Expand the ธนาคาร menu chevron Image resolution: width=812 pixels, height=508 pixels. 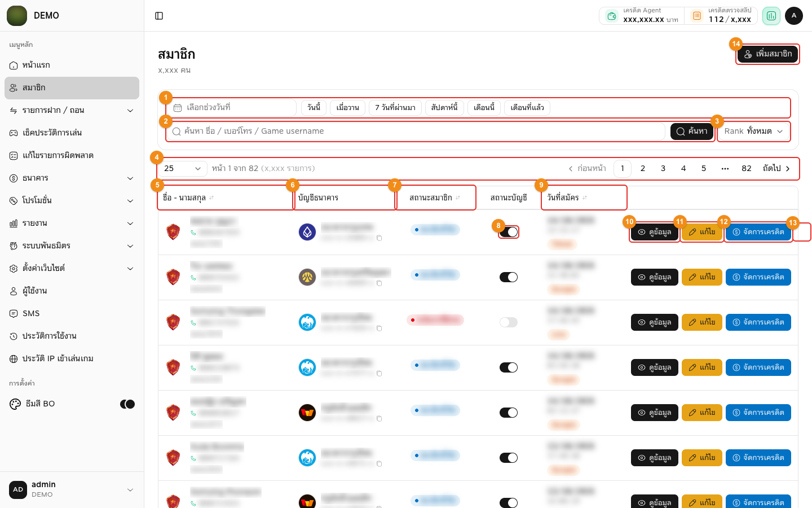pyautogui.click(x=130, y=178)
